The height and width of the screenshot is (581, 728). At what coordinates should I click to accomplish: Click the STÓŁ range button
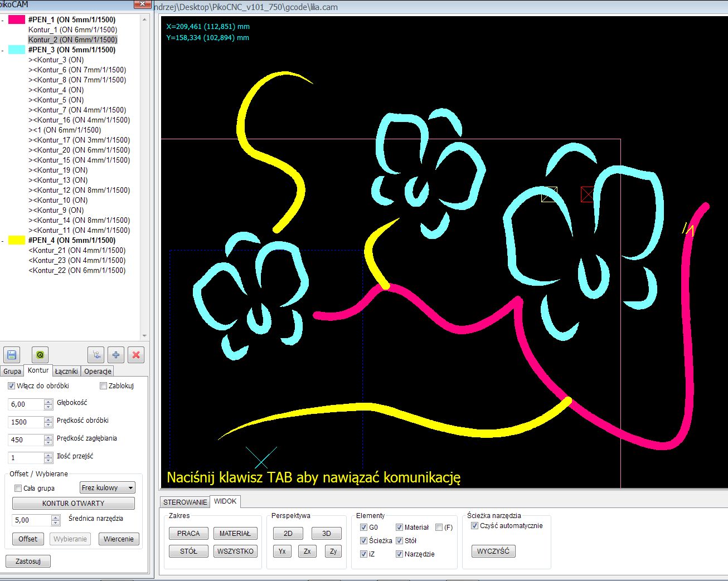(x=188, y=551)
